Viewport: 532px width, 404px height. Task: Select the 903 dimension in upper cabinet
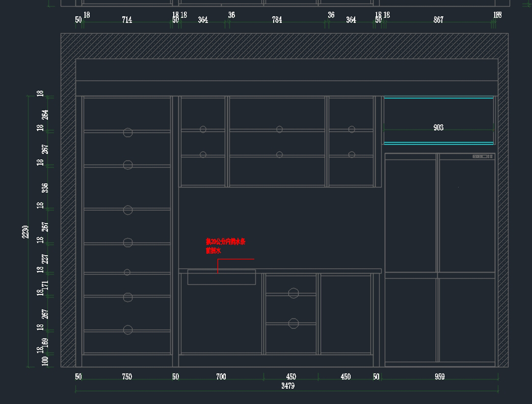point(438,128)
